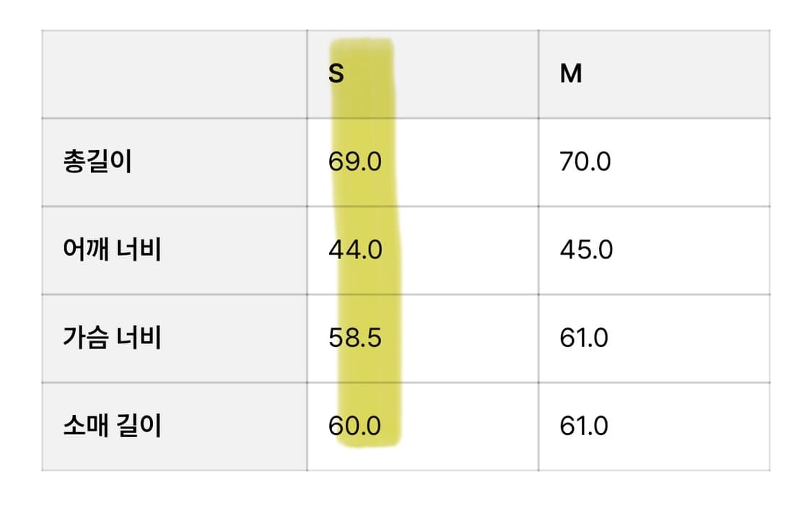This screenshot has width=812, height=505.
Task: Click the empty top-left header cell
Action: click(174, 74)
